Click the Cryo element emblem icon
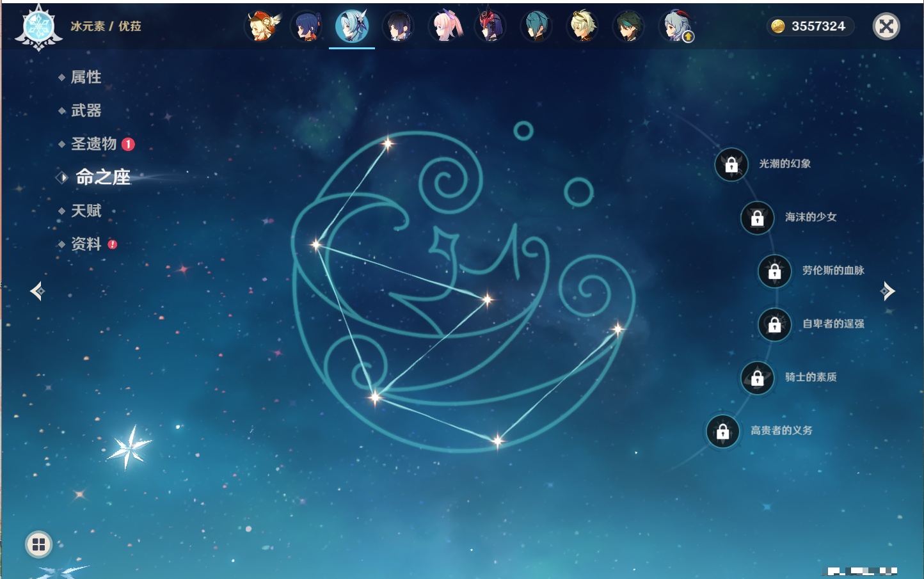The image size is (924, 579). point(39,27)
